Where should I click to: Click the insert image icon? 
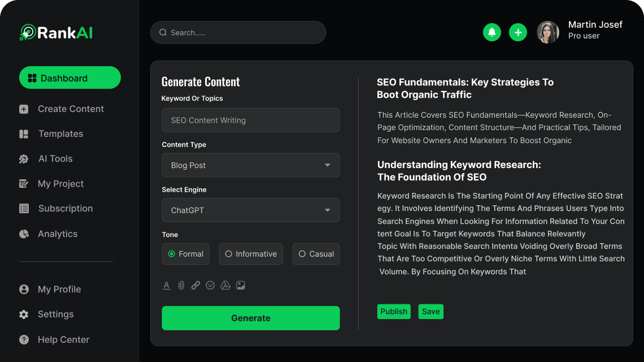tap(241, 286)
